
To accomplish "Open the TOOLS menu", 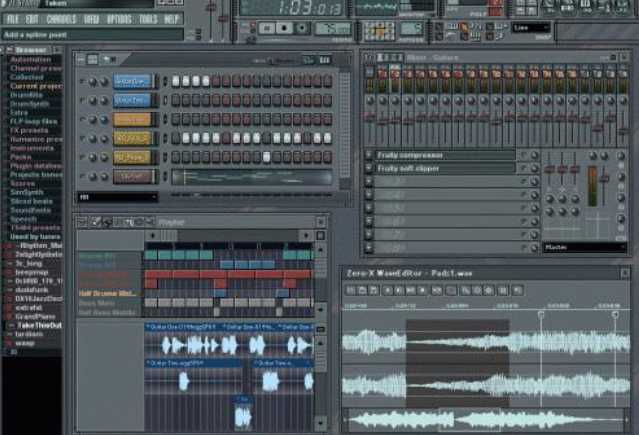I will pos(148,19).
